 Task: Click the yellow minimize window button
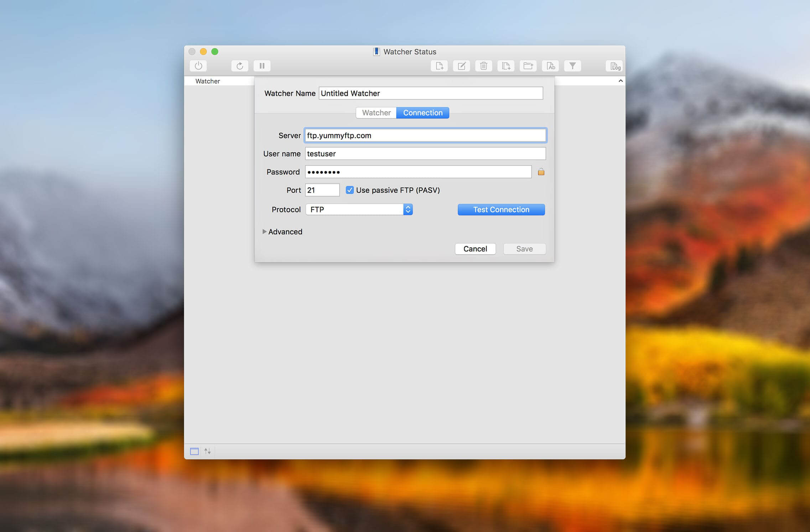pyautogui.click(x=203, y=52)
